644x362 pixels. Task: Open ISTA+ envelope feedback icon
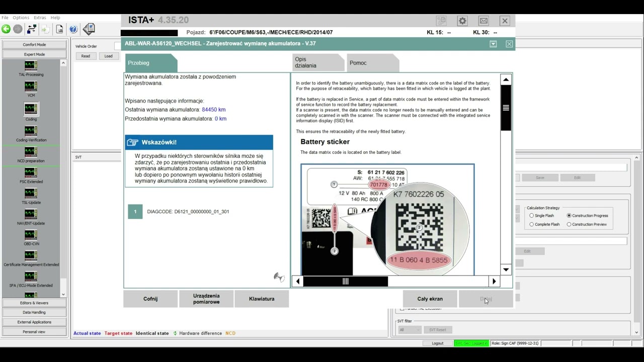point(484,21)
